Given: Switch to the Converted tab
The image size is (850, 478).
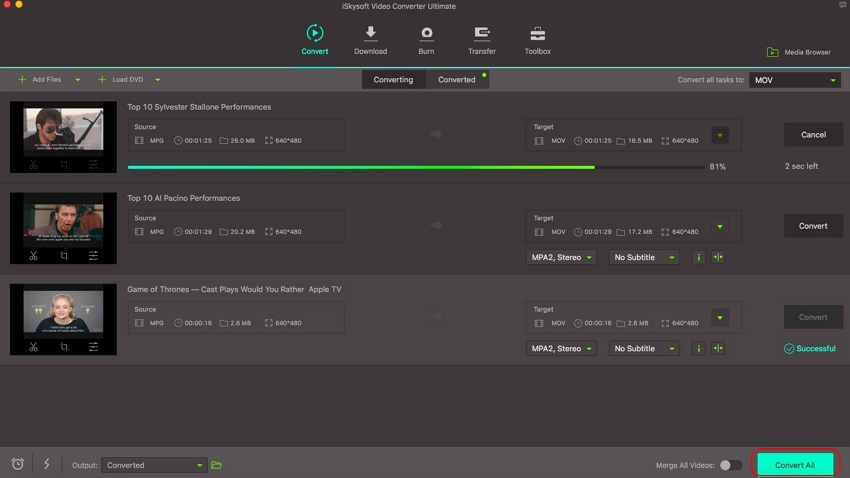Looking at the screenshot, I should [457, 80].
